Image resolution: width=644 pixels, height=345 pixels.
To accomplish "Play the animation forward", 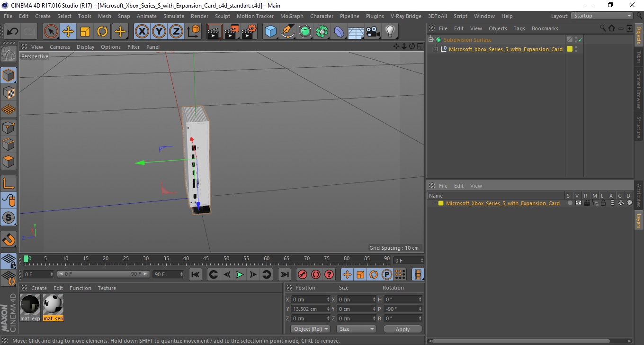I will click(x=240, y=274).
